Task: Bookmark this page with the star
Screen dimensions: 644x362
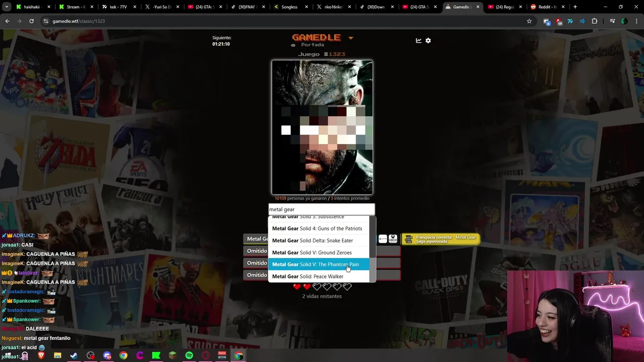Action: click(529, 21)
